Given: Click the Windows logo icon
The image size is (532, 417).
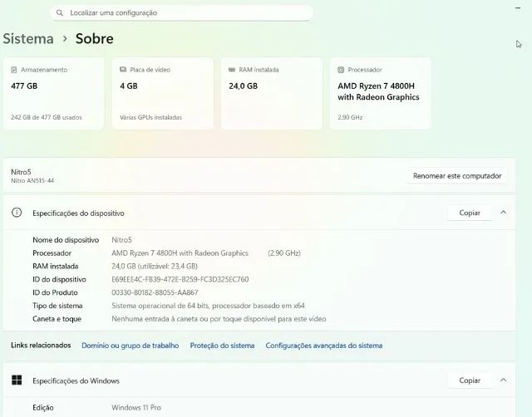Looking at the screenshot, I should pyautogui.click(x=17, y=380).
